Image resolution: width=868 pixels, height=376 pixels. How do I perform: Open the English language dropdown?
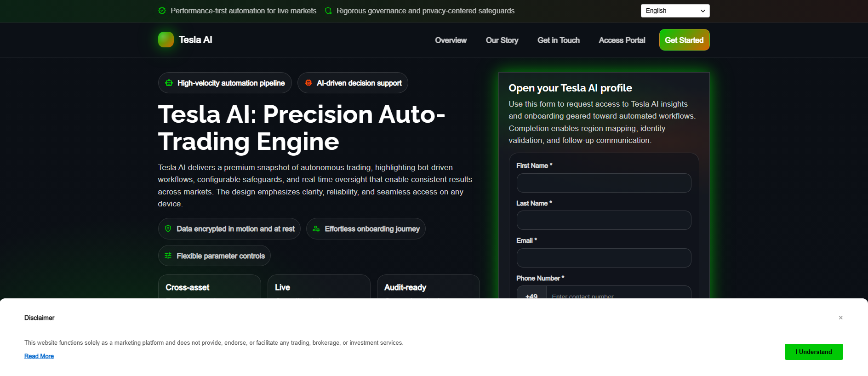675,11
